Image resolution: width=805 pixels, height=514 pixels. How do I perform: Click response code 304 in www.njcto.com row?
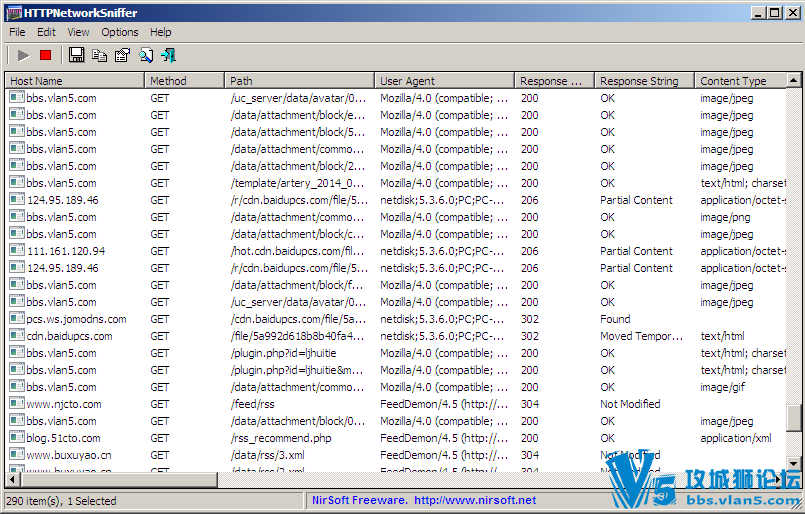click(x=529, y=404)
